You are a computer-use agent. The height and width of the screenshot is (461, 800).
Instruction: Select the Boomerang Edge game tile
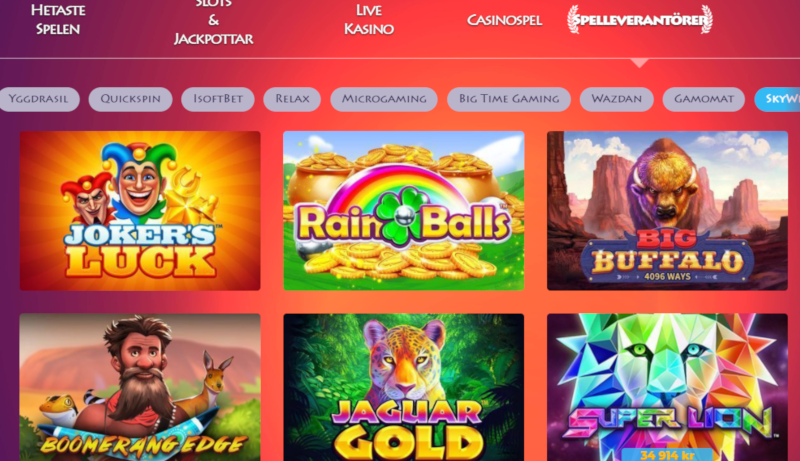coord(140,387)
